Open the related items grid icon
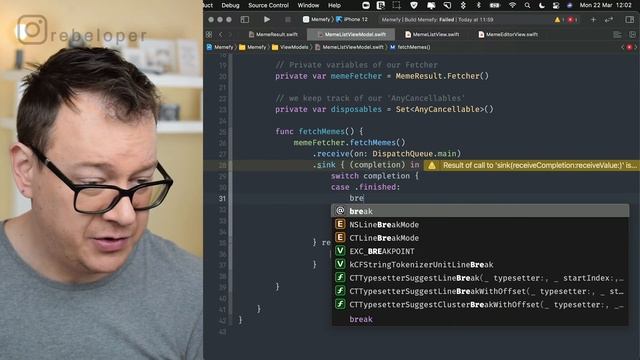The width and height of the screenshot is (640, 360). coord(209,34)
